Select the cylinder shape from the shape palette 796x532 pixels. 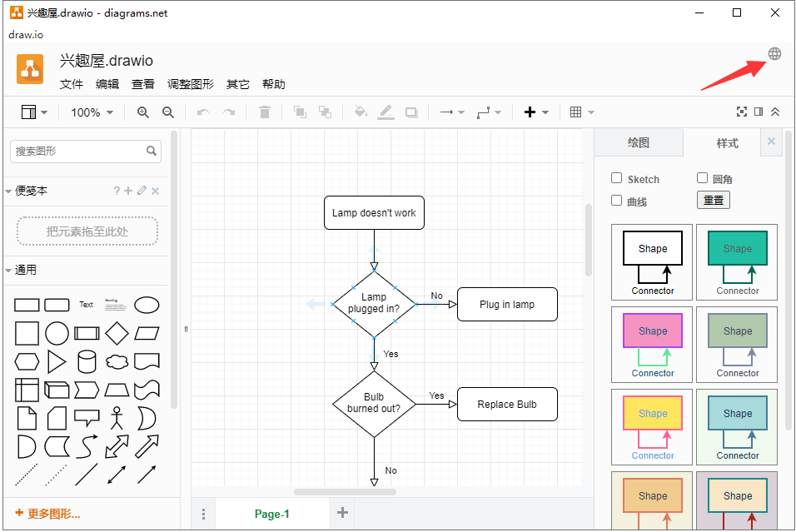click(x=87, y=361)
